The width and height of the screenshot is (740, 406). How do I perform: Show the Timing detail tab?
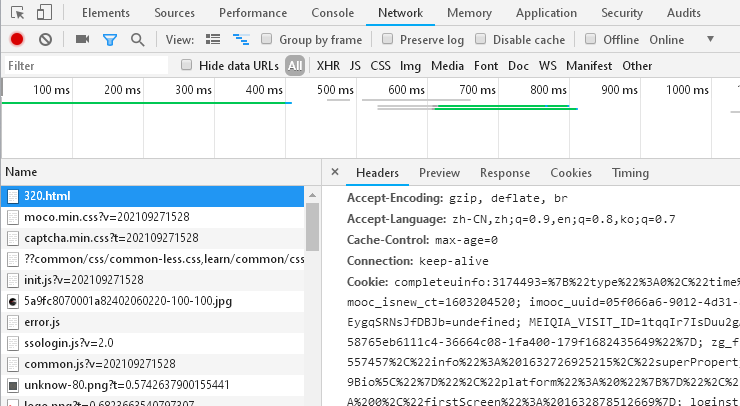click(631, 173)
